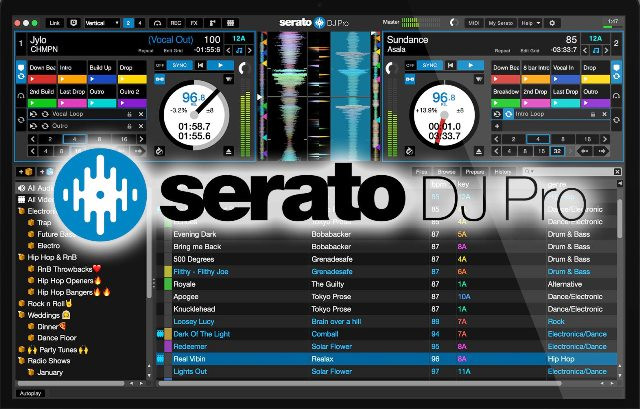Delete the Vocal Loop on deck 1
Screen dimensions: 640x409
coord(141,115)
